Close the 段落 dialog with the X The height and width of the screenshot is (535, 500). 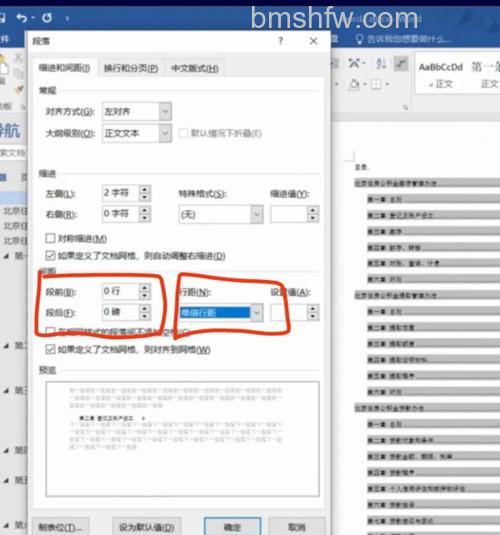coord(313,41)
